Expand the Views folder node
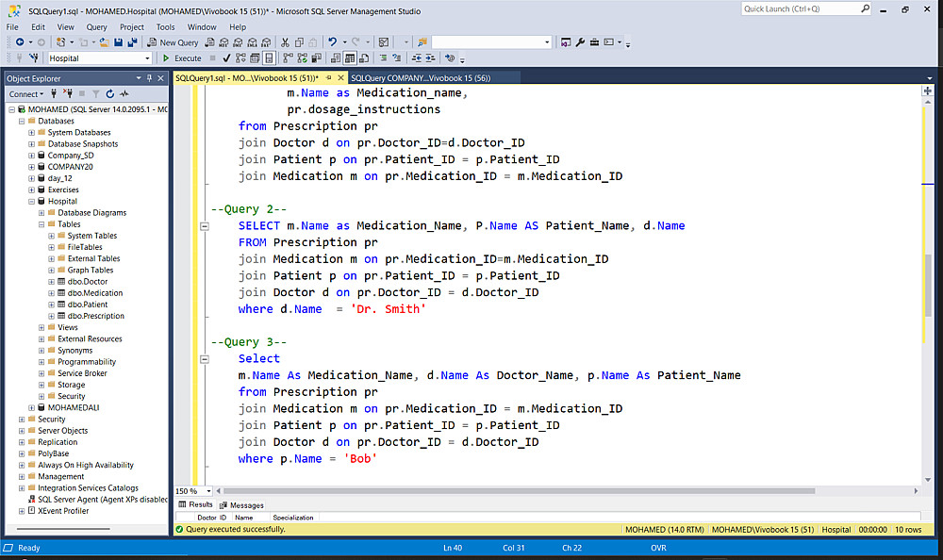This screenshot has height=560, width=943. 41,328
